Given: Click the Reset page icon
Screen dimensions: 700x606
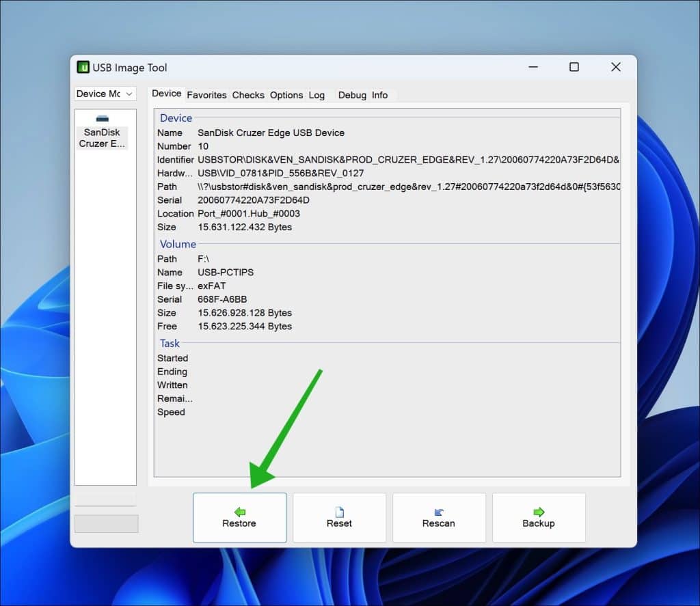Looking at the screenshot, I should (x=339, y=512).
